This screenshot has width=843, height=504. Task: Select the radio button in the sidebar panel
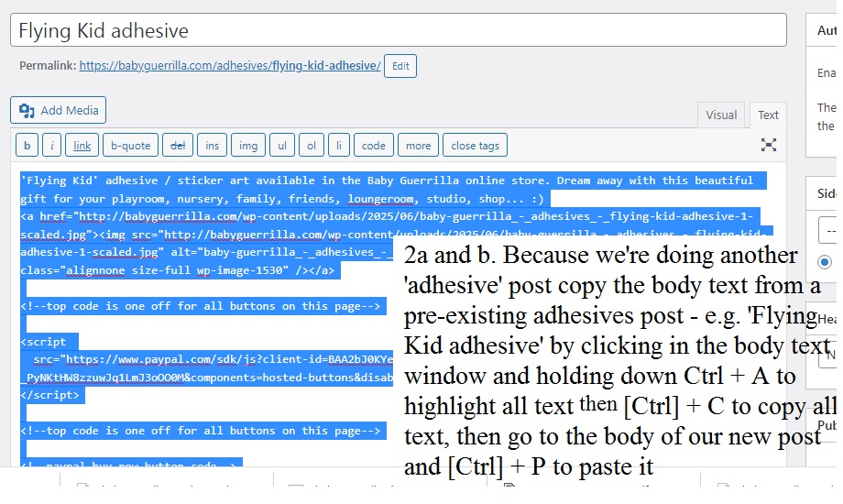824,262
